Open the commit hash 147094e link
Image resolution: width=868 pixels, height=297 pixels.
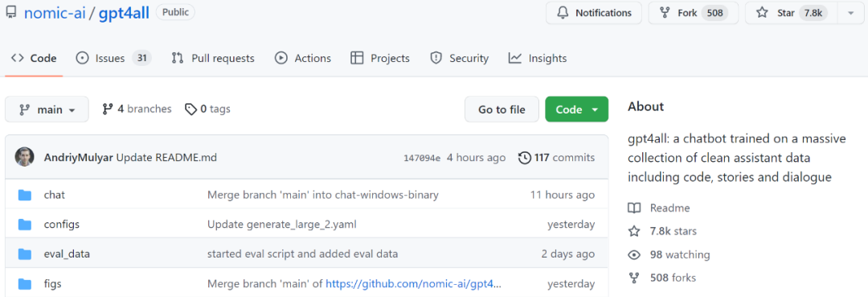[422, 159]
